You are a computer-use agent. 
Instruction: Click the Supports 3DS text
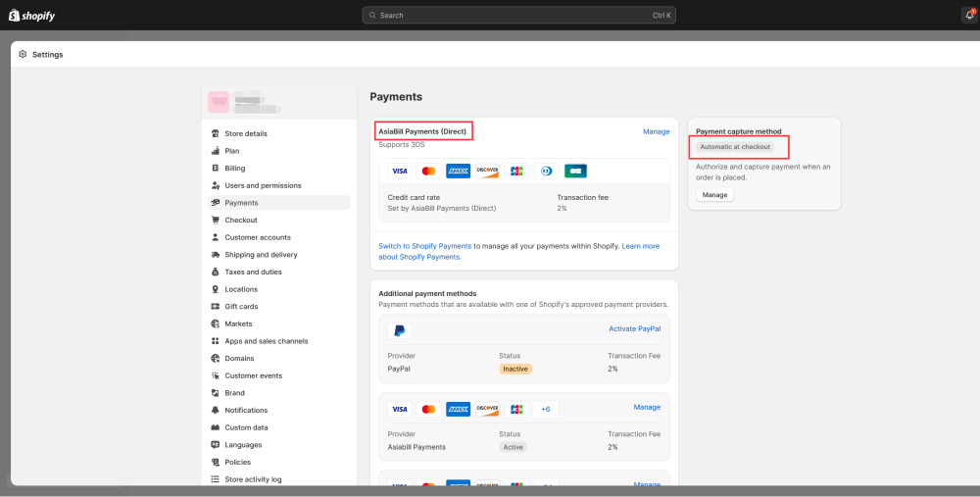401,144
